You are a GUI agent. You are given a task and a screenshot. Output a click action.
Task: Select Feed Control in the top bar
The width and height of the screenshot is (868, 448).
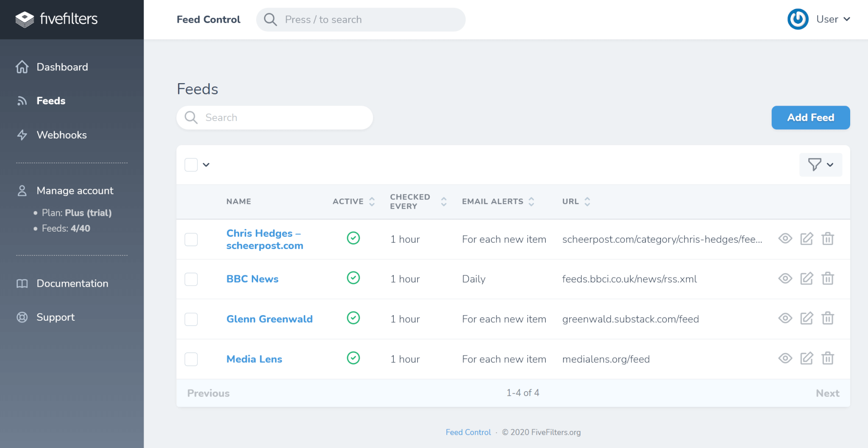[209, 19]
